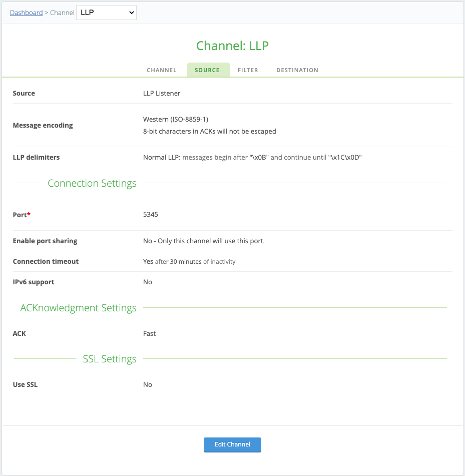Click the Use SSL label
This screenshot has height=476, width=465.
coord(25,384)
